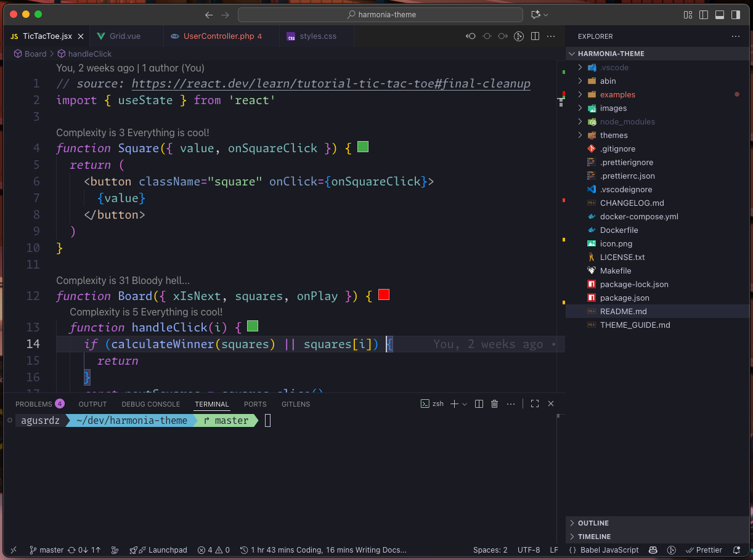Click the Babel JavaScript language mode
753x560 pixels.
[609, 550]
